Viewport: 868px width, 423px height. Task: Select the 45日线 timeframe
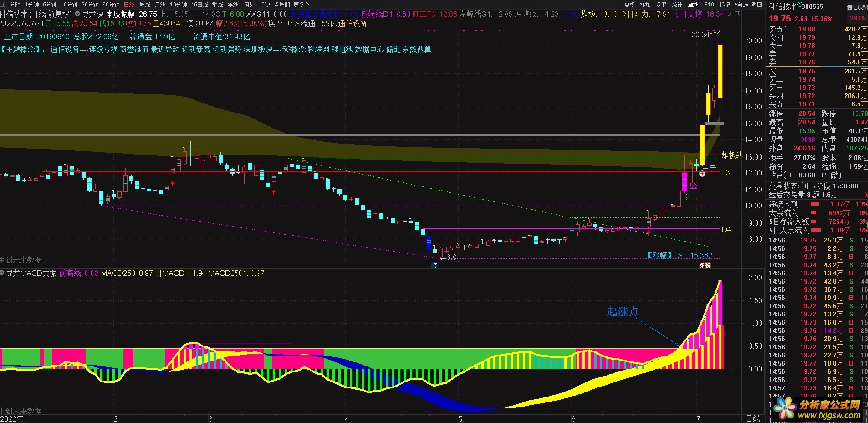199,5
